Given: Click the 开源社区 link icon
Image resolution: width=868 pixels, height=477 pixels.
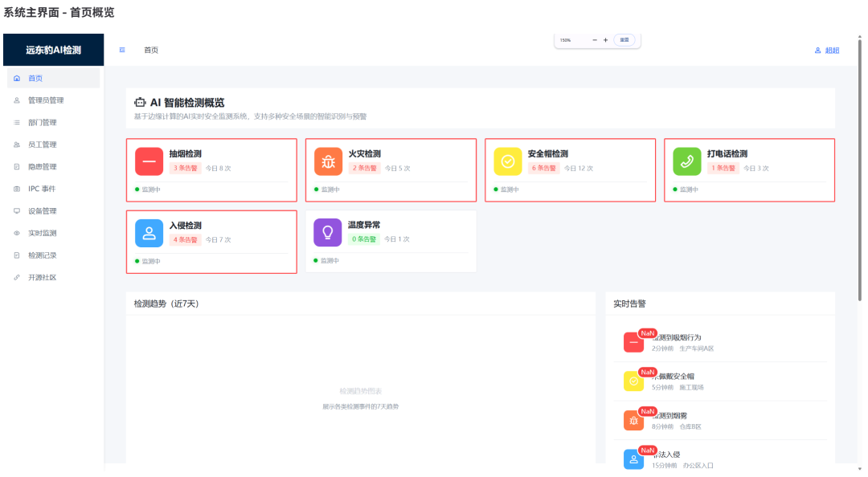Looking at the screenshot, I should [x=17, y=277].
